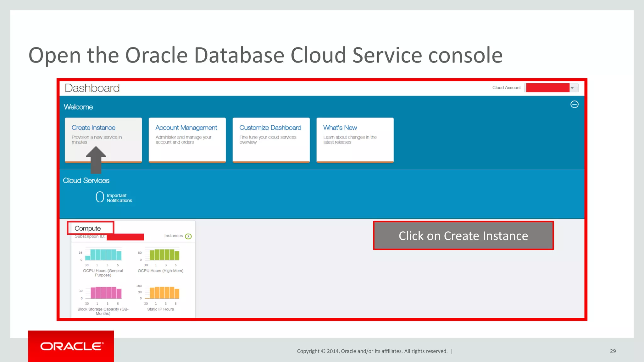Click 'Administer and manage your account and orders'
This screenshot has height=362, width=644.
[x=183, y=140]
